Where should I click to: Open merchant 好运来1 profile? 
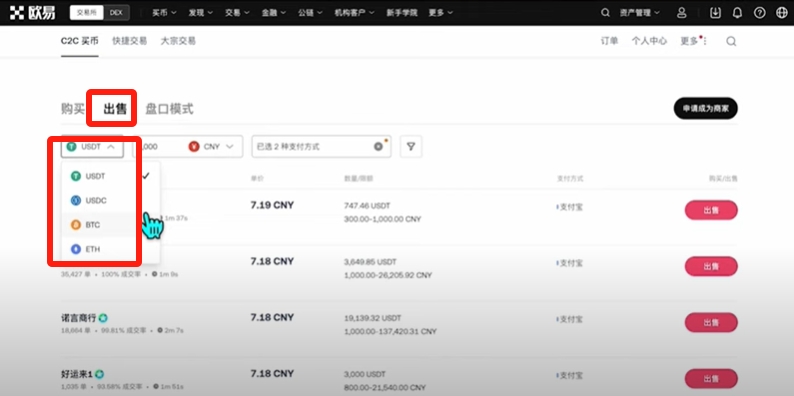(76, 374)
